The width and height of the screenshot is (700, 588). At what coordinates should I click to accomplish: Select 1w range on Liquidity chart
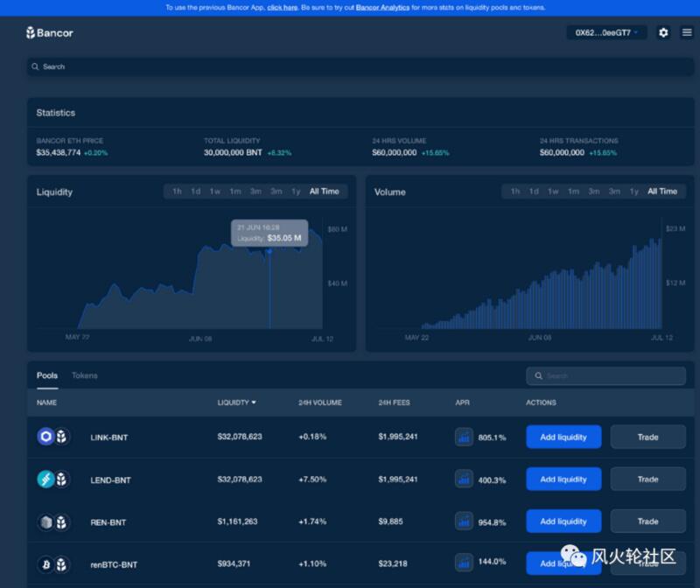[214, 191]
